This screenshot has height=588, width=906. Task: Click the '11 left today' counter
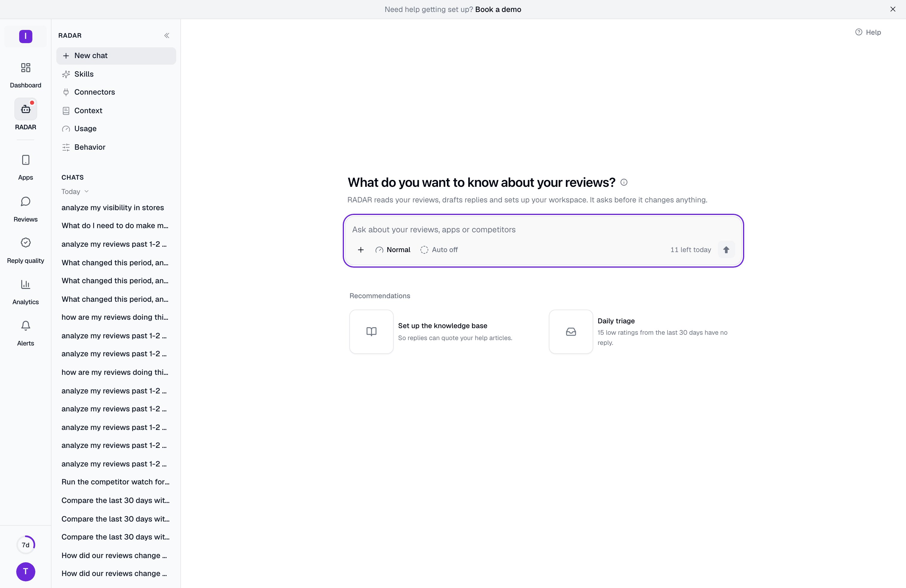[x=691, y=250]
